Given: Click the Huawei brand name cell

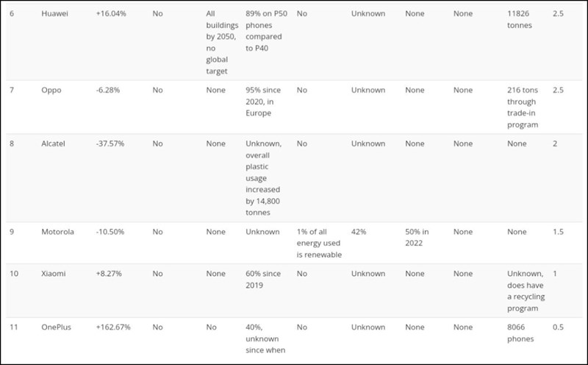Looking at the screenshot, I should tap(54, 13).
